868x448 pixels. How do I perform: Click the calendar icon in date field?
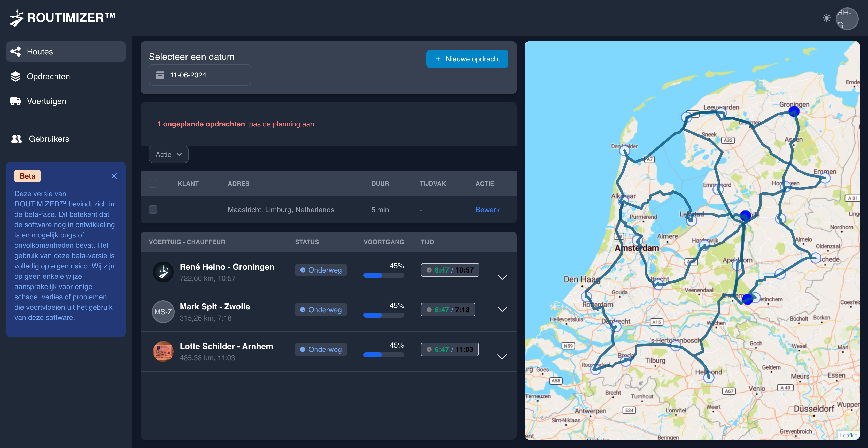coord(160,75)
